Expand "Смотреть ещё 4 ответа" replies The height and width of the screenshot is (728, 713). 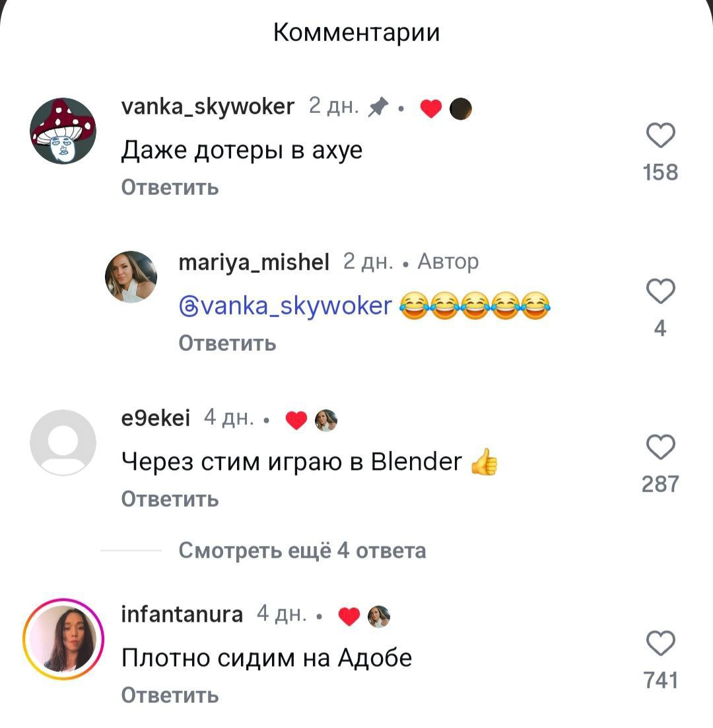tap(302, 551)
